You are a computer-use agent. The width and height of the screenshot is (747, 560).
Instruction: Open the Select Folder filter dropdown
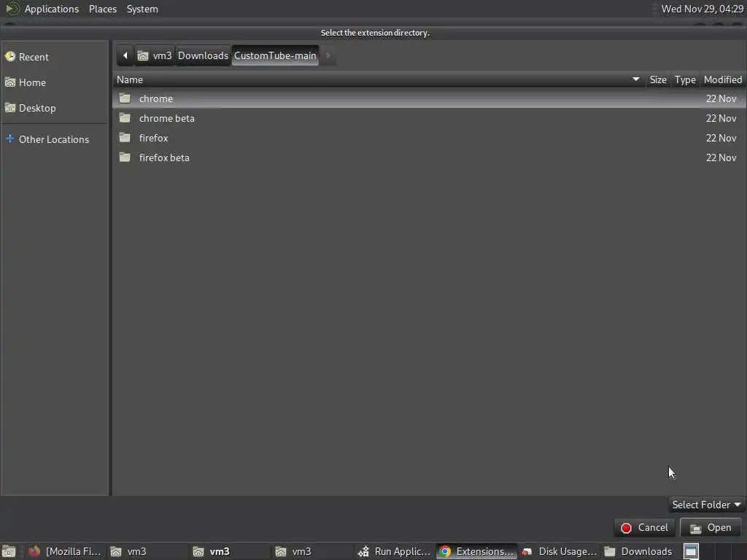pos(706,505)
